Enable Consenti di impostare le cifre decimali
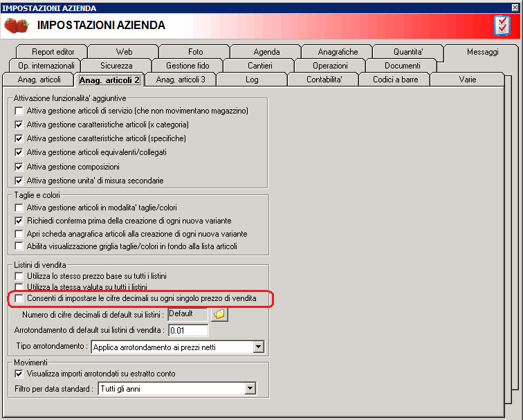Screen dimensions: 523x420 [19, 298]
